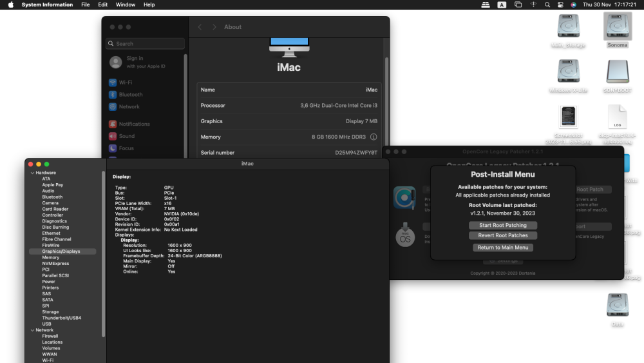Click the Search field in System Settings
644x363 pixels.
(146, 44)
